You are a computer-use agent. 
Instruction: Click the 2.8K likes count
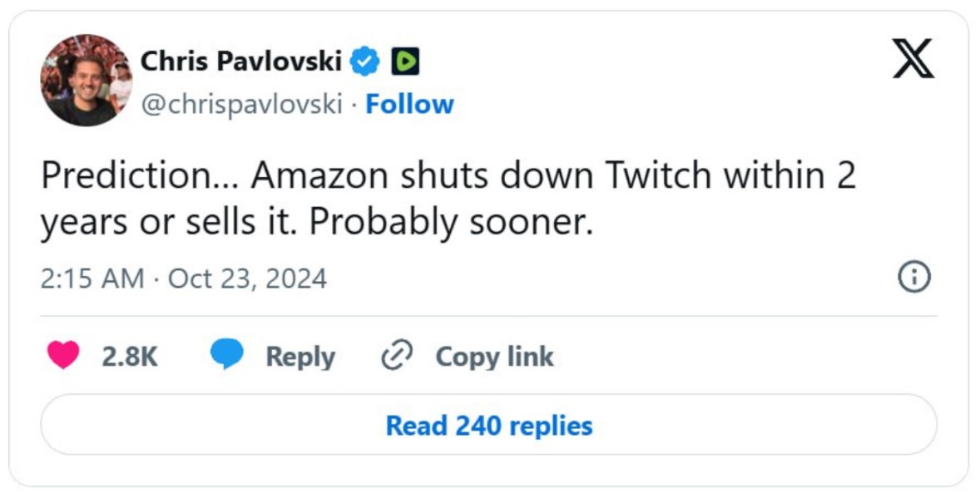click(130, 357)
